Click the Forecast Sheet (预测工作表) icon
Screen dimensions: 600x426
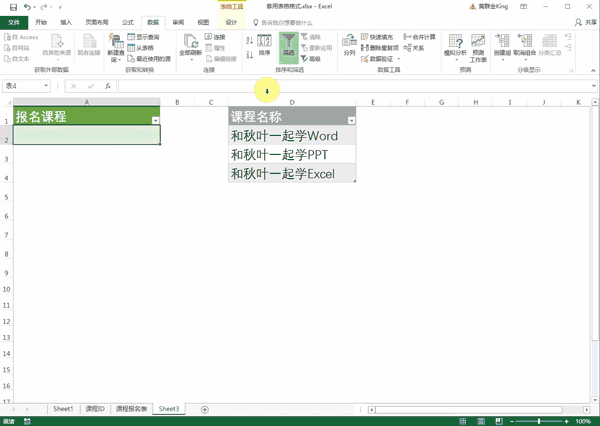(478, 46)
